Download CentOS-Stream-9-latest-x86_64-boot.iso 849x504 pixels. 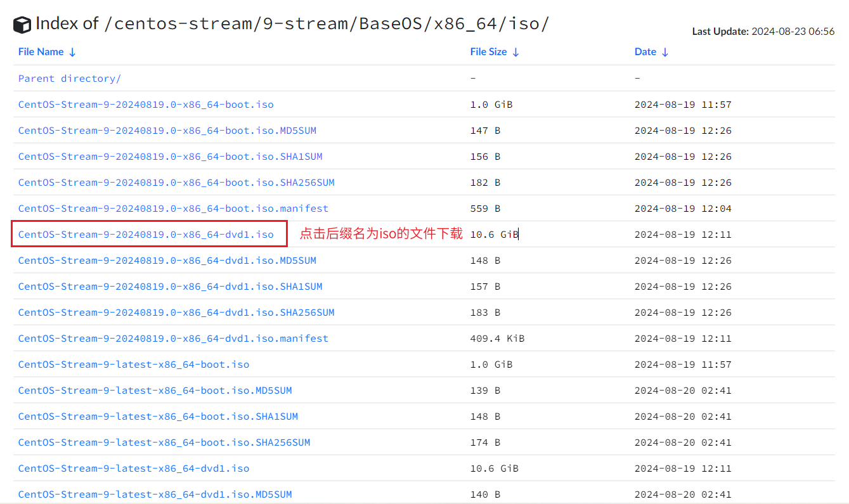click(134, 365)
